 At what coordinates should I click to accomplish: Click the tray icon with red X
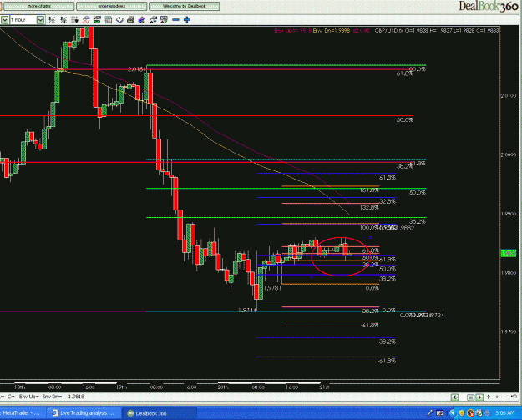pyautogui.click(x=470, y=413)
